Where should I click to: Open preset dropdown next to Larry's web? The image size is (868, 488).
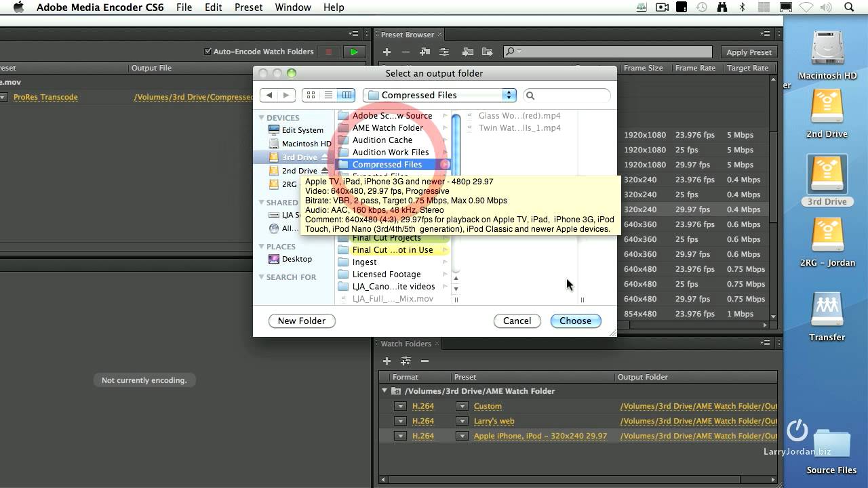click(x=462, y=421)
